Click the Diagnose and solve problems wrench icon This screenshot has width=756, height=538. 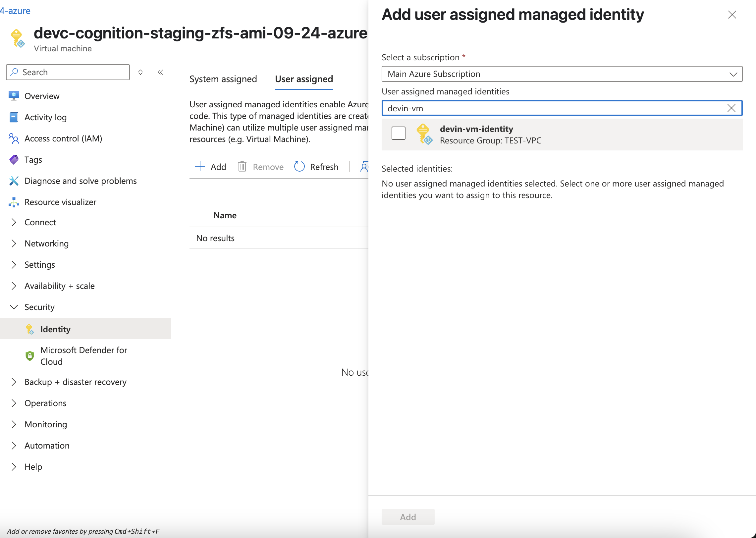14,181
